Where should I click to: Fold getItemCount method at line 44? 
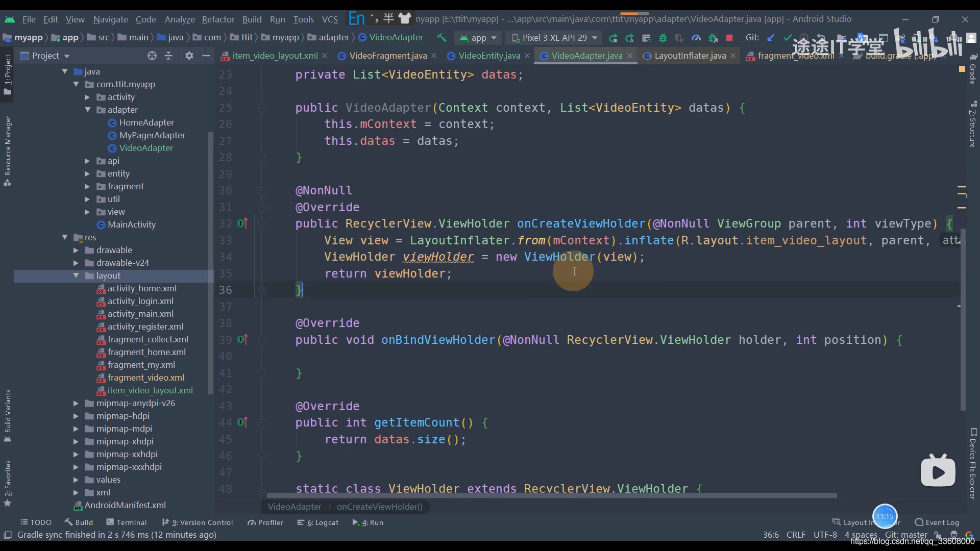[261, 422]
